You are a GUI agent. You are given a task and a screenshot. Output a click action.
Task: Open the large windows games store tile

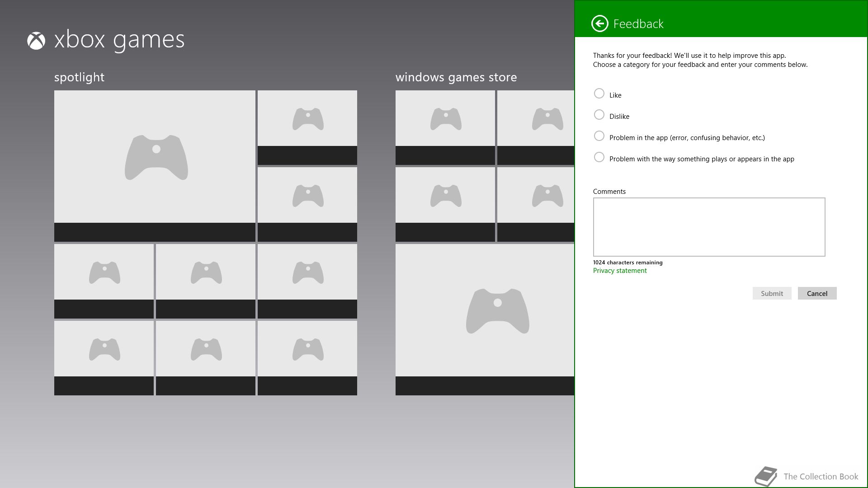(x=485, y=319)
